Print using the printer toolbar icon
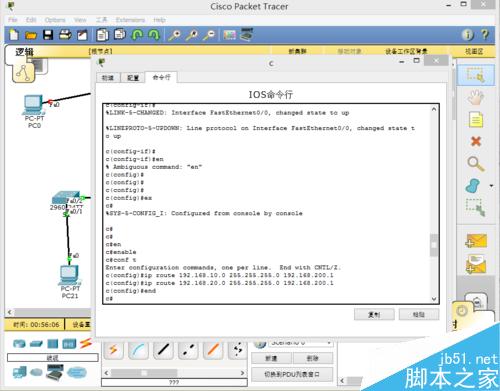Screen dimensions: 500x391 tap(65, 35)
